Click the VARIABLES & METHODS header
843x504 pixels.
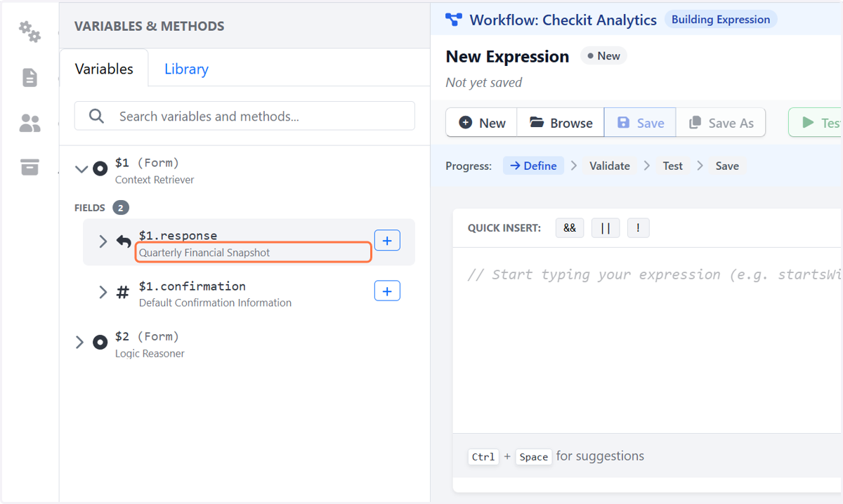[x=150, y=26]
